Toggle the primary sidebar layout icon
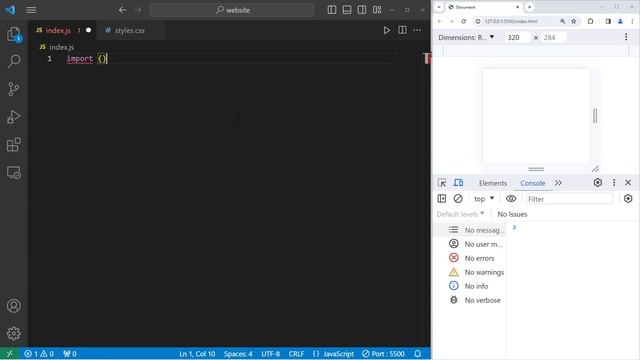Image resolution: width=640 pixels, height=360 pixels. [x=332, y=10]
